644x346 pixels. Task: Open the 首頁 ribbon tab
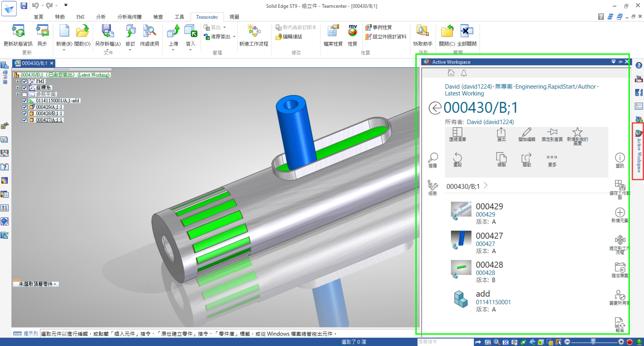click(x=39, y=17)
